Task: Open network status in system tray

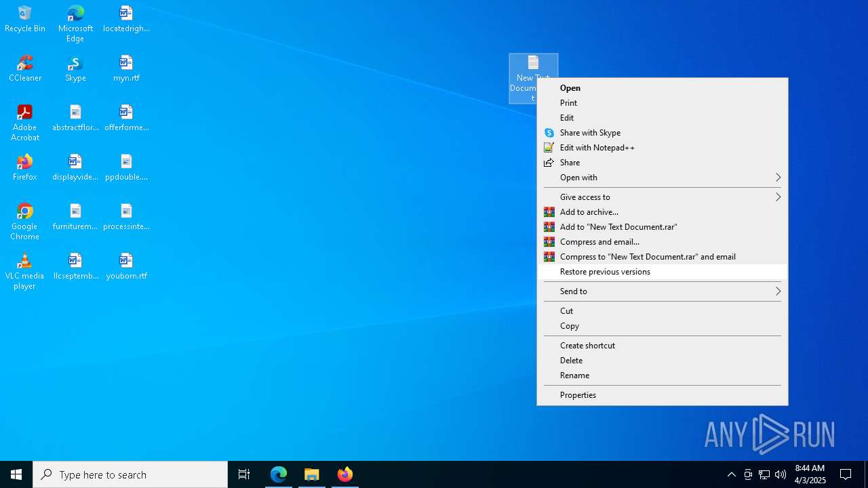Action: coord(764,474)
